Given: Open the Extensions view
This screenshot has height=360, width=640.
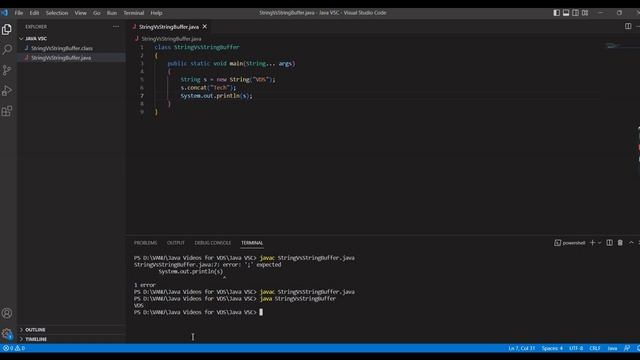Looking at the screenshot, I should pos(7,111).
